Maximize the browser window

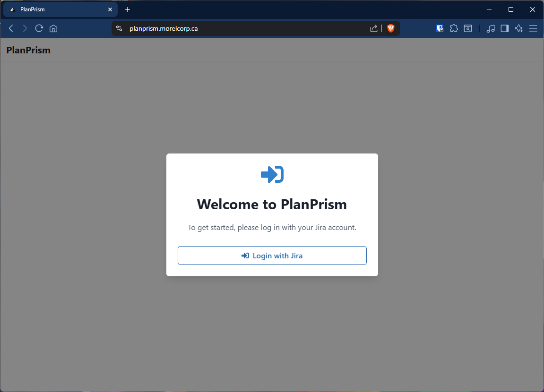tap(511, 9)
